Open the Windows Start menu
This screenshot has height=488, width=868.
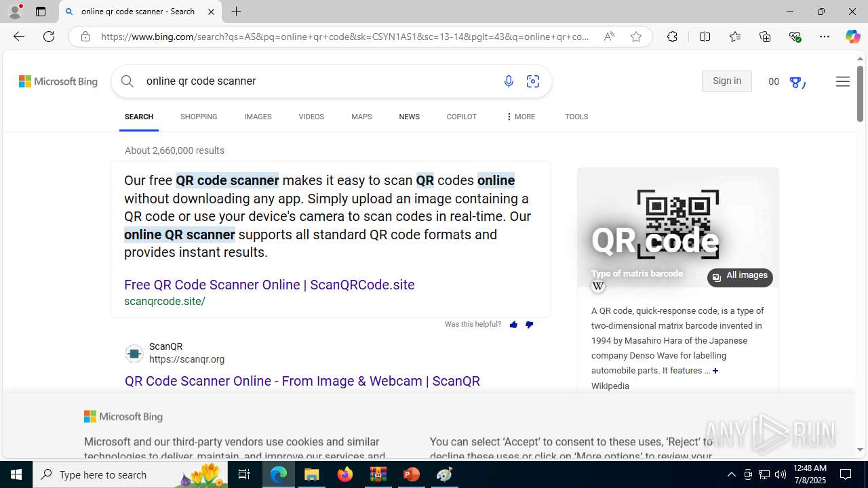point(16,474)
